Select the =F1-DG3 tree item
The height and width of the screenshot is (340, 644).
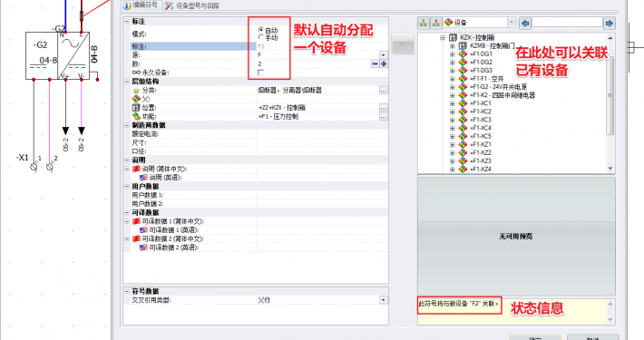(481, 70)
